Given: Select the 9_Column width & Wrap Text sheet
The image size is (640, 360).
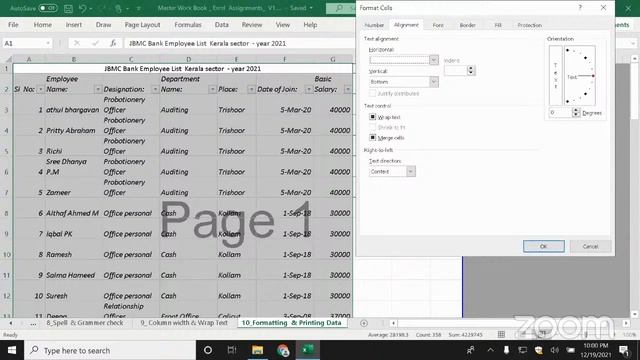Looking at the screenshot, I should click(184, 323).
